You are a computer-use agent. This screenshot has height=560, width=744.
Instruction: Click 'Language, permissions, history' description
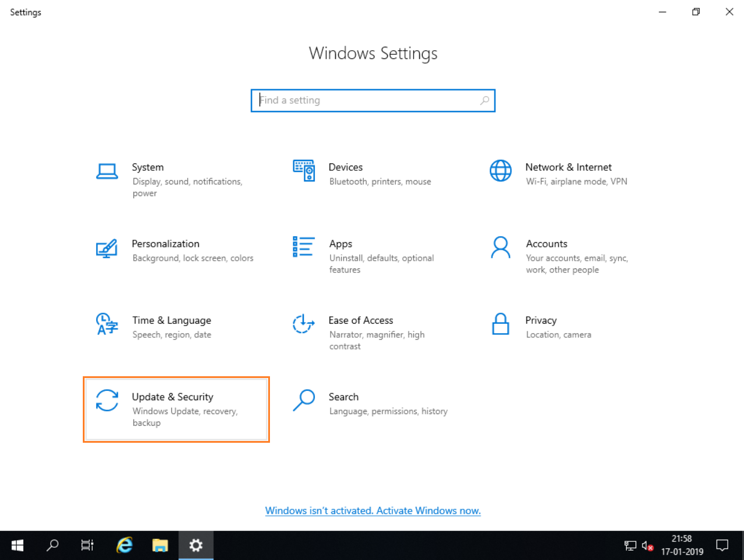388,411
